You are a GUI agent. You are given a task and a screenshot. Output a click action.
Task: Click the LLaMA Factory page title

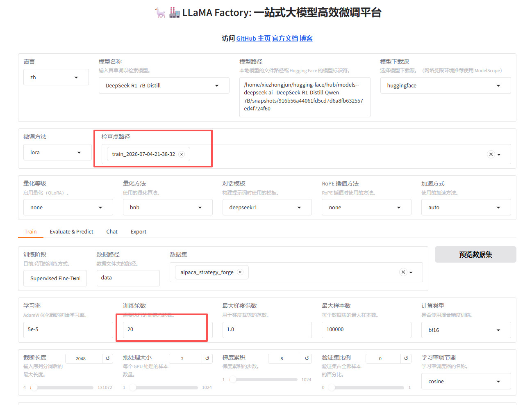click(268, 13)
